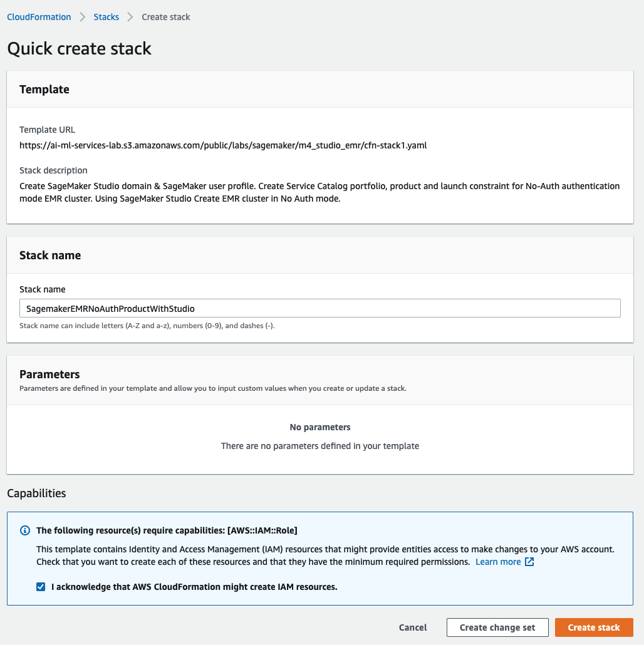The height and width of the screenshot is (645, 644).
Task: Click the Stack description paragraph text
Action: tap(319, 192)
